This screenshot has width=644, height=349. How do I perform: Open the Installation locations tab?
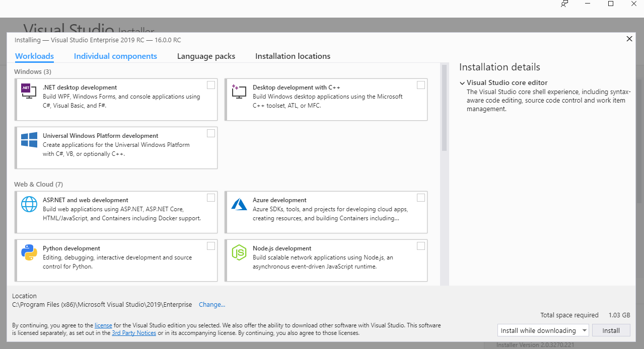(293, 56)
